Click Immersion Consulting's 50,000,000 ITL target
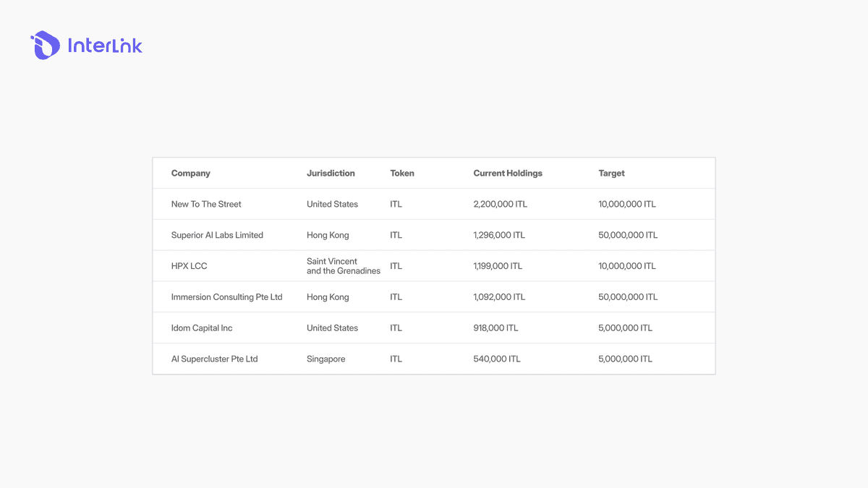Image resolution: width=868 pixels, height=488 pixels. click(x=628, y=297)
